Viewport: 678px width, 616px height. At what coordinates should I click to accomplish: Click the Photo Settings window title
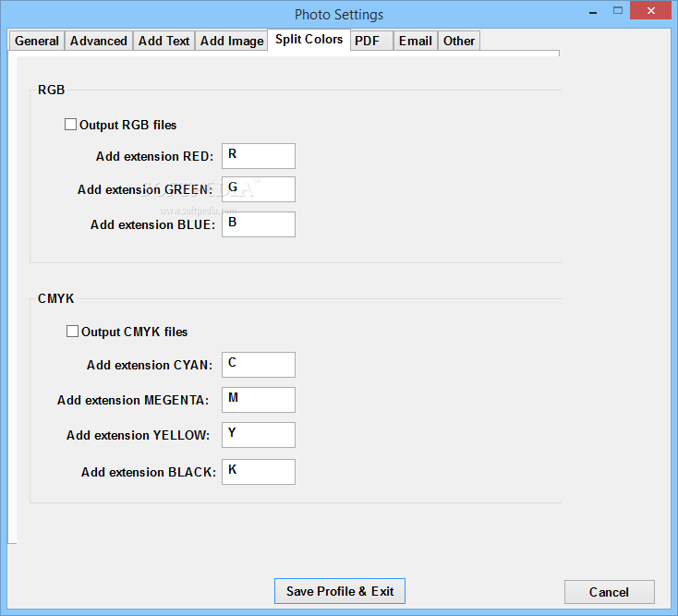pyautogui.click(x=339, y=15)
